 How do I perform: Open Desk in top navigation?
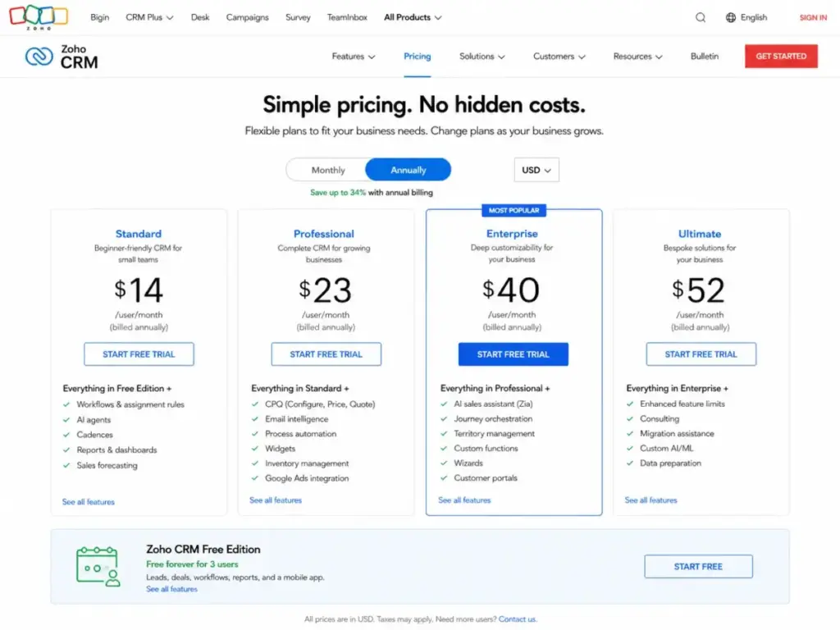pos(200,17)
